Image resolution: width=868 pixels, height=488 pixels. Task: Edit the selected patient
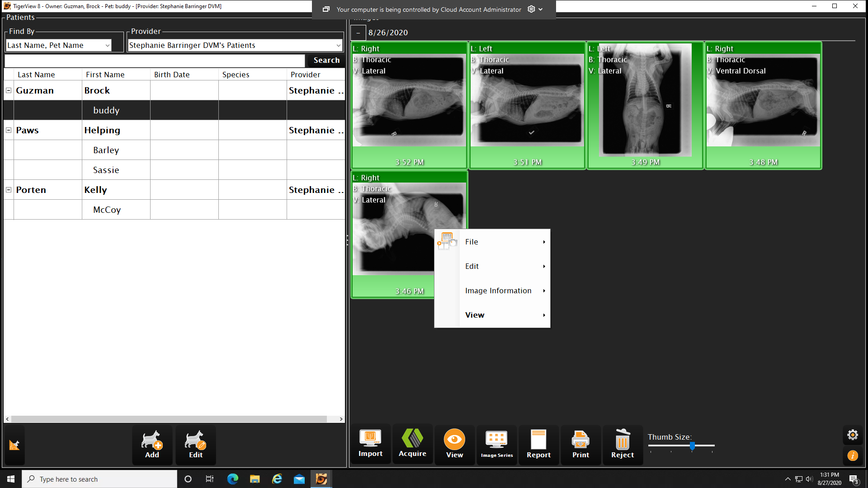click(196, 445)
